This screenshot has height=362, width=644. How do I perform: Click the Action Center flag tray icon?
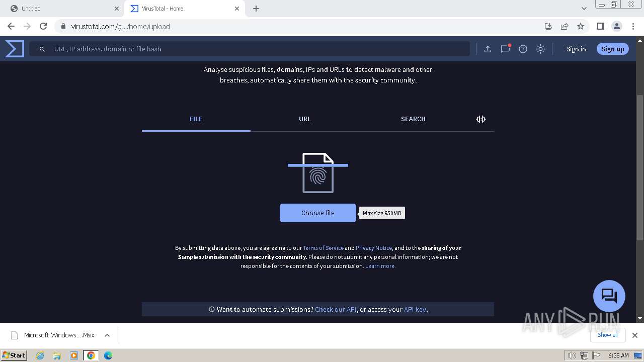coord(595,355)
